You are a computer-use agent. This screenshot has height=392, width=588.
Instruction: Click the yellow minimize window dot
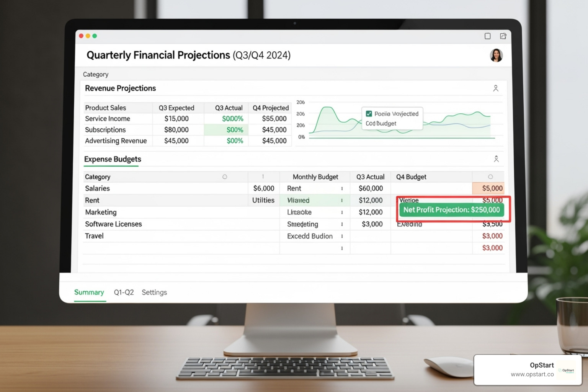point(88,36)
